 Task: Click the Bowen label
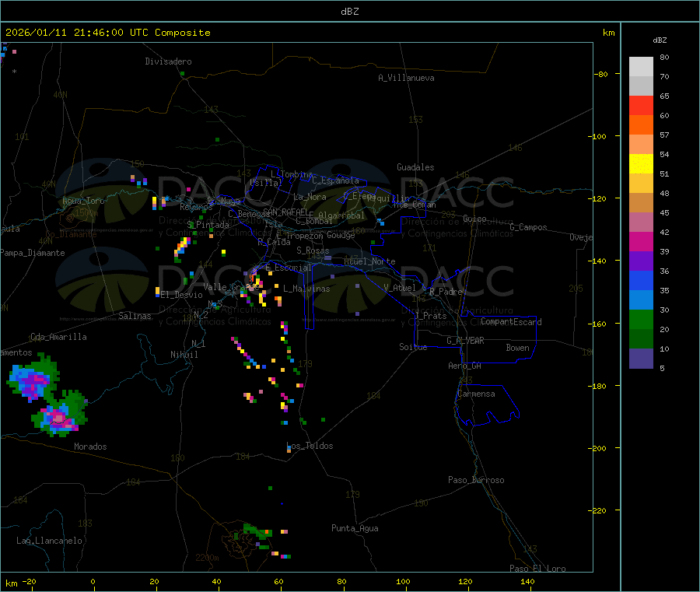(518, 348)
